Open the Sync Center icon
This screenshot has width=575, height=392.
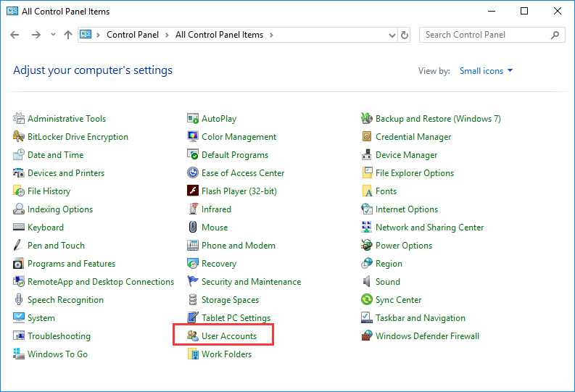point(367,299)
